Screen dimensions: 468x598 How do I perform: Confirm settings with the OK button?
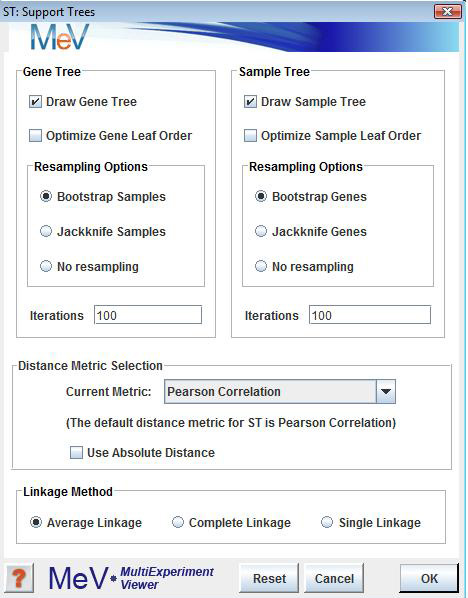tap(429, 578)
